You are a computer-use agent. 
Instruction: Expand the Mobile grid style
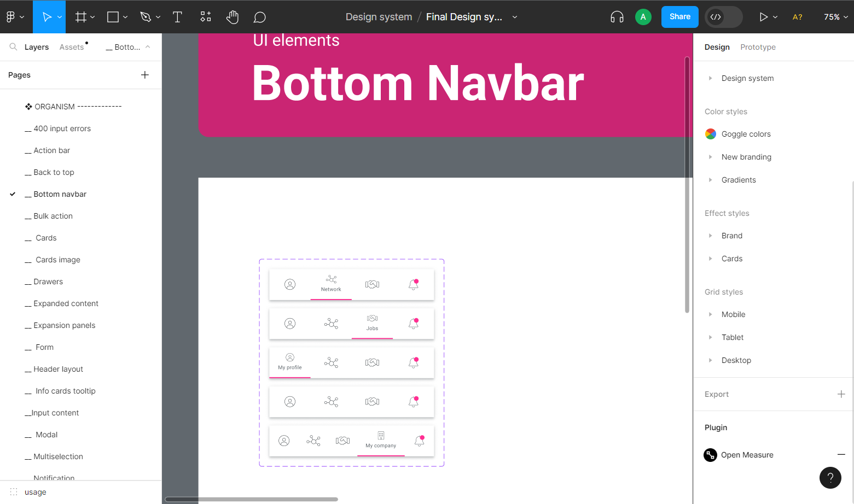(x=710, y=314)
